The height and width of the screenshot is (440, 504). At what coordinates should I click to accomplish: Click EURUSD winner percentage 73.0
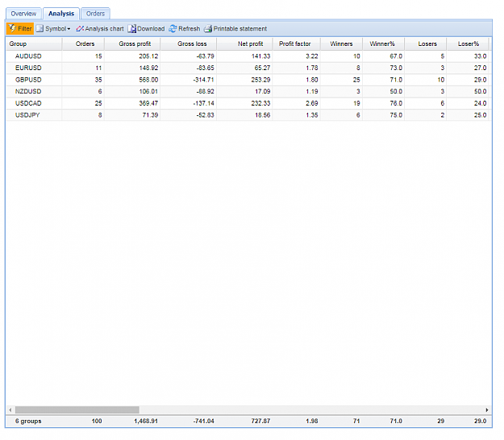click(x=396, y=68)
